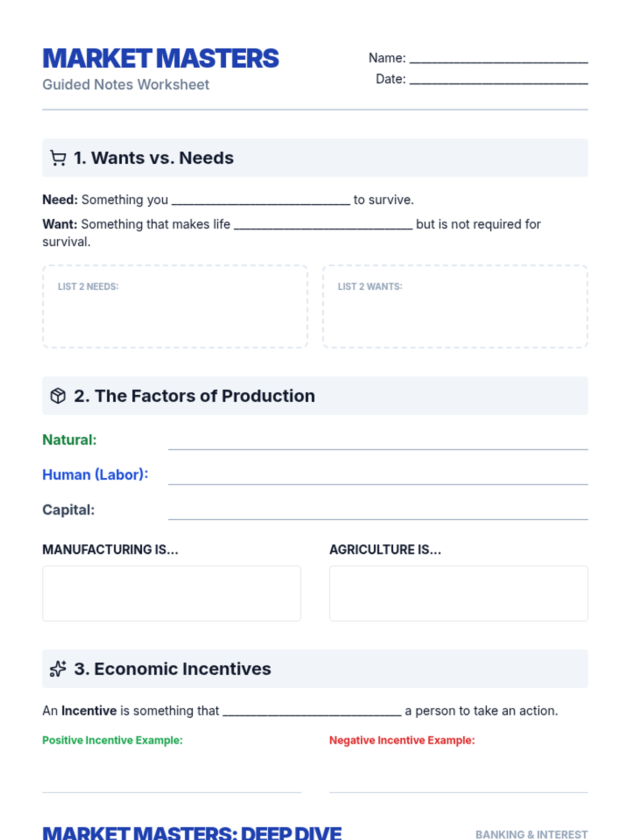This screenshot has width=630, height=840.
Task: Click the box icon beside Factors of Production
Action: [58, 396]
